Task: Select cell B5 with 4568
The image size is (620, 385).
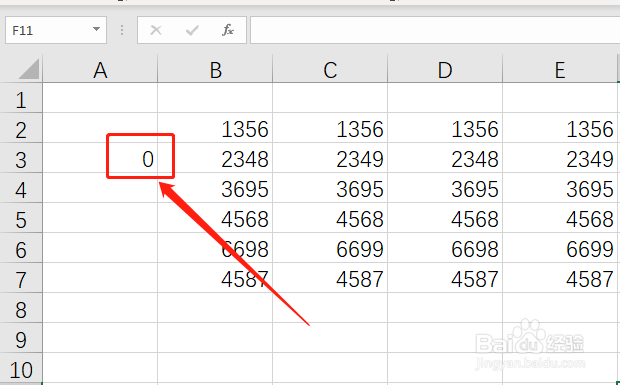Action: pyautogui.click(x=215, y=218)
